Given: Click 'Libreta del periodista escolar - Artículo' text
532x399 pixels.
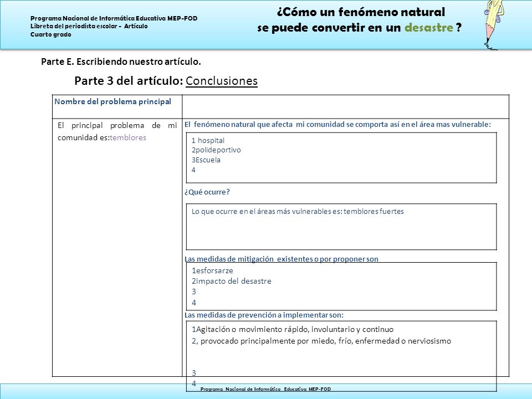Looking at the screenshot, I should tap(89, 26).
